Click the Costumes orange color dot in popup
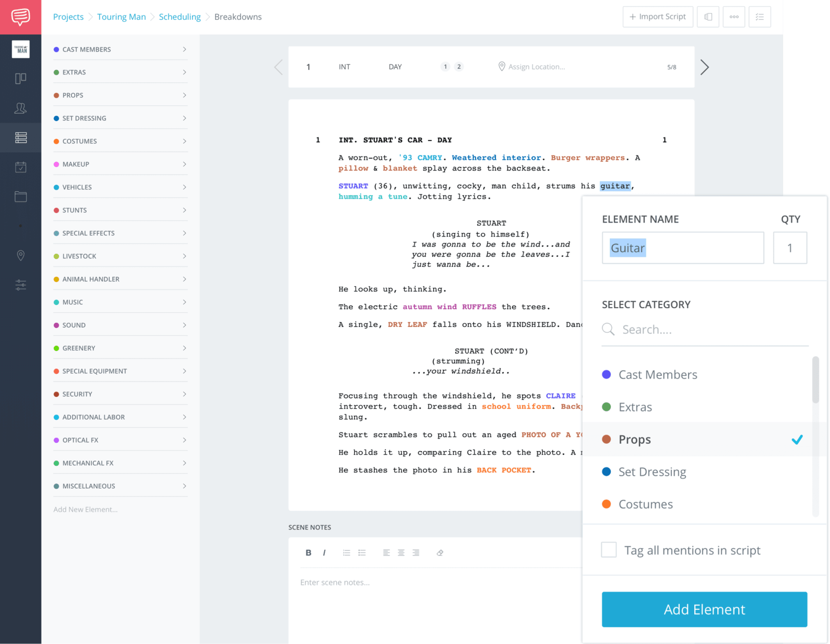 607,504
